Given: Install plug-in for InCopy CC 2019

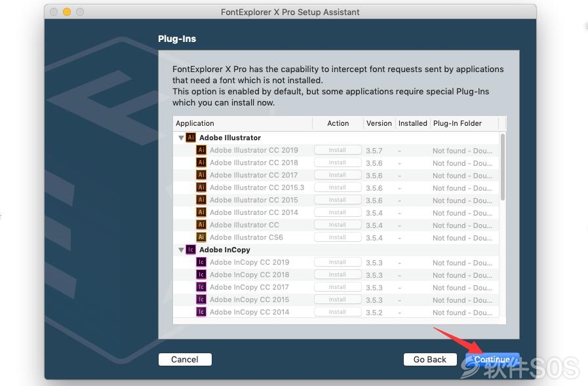Looking at the screenshot, I should [x=338, y=262].
